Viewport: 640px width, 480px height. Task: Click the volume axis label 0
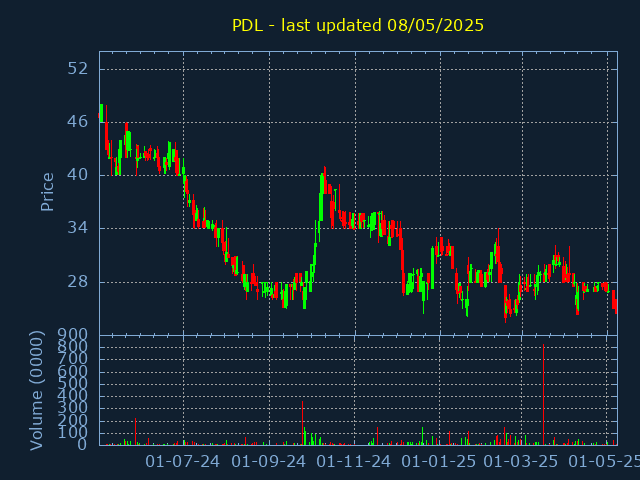click(x=82, y=444)
